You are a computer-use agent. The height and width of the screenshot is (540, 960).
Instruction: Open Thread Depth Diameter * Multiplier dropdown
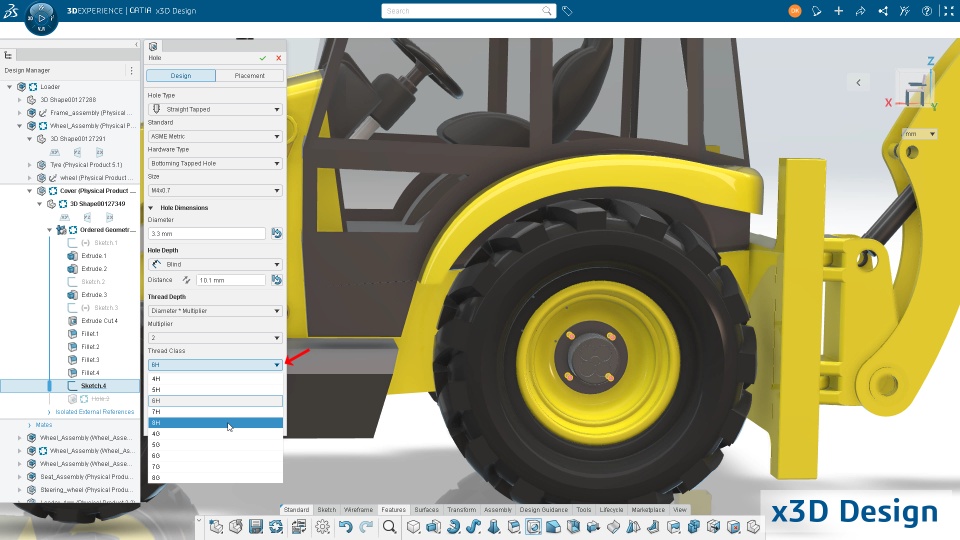215,310
